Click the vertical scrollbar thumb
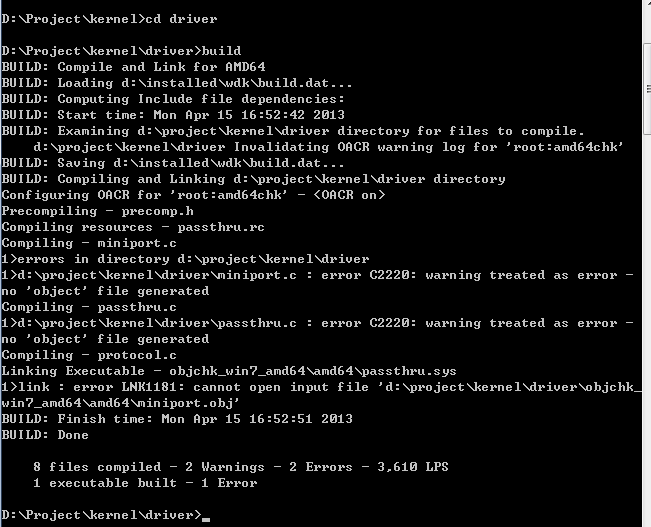 point(647,88)
